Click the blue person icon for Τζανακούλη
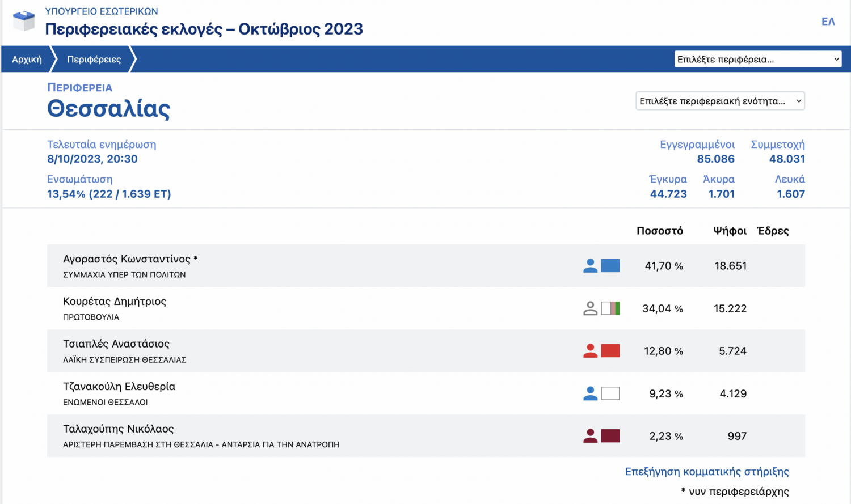The height and width of the screenshot is (504, 851). point(590,393)
